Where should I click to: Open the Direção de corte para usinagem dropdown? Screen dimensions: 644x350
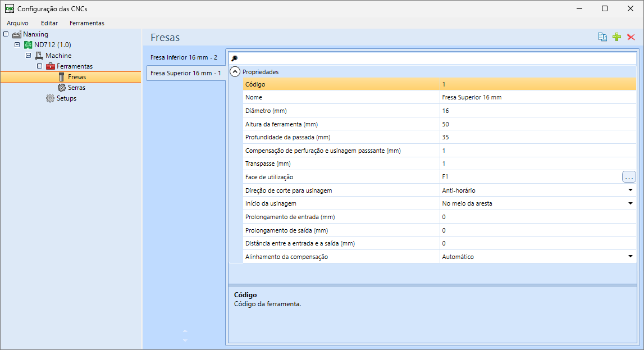point(631,190)
